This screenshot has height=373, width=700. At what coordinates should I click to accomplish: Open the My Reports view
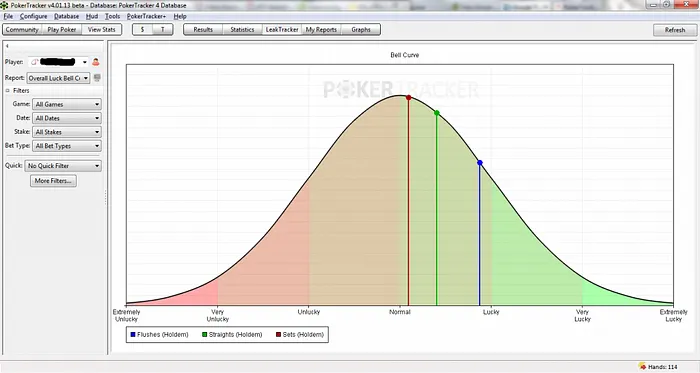(321, 29)
